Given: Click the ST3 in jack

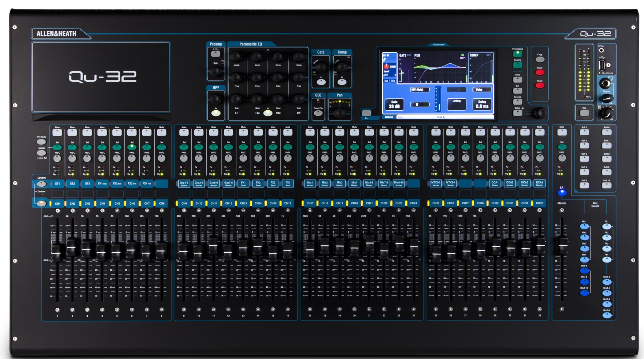Looking at the screenshot, I should pyautogui.click(x=601, y=51).
